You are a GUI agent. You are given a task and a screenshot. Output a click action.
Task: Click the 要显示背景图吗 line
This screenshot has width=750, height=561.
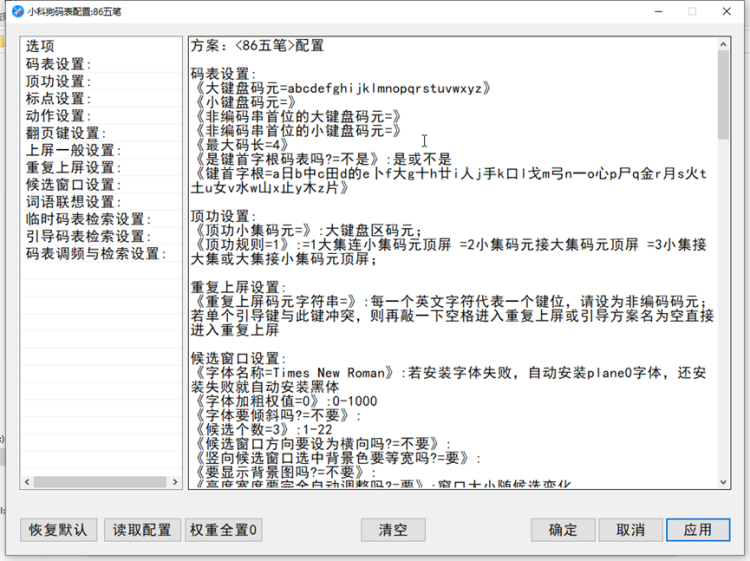285,473
